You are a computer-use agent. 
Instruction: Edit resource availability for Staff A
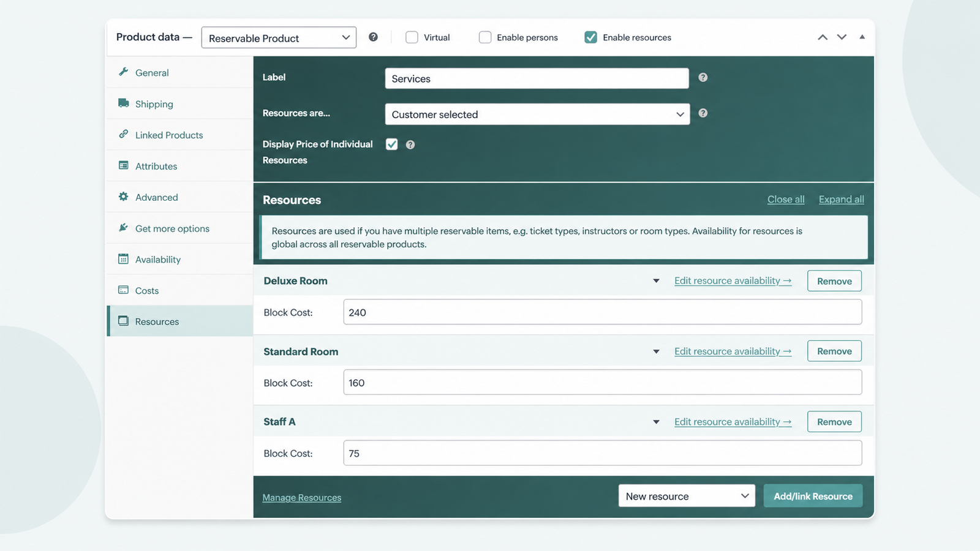click(733, 422)
